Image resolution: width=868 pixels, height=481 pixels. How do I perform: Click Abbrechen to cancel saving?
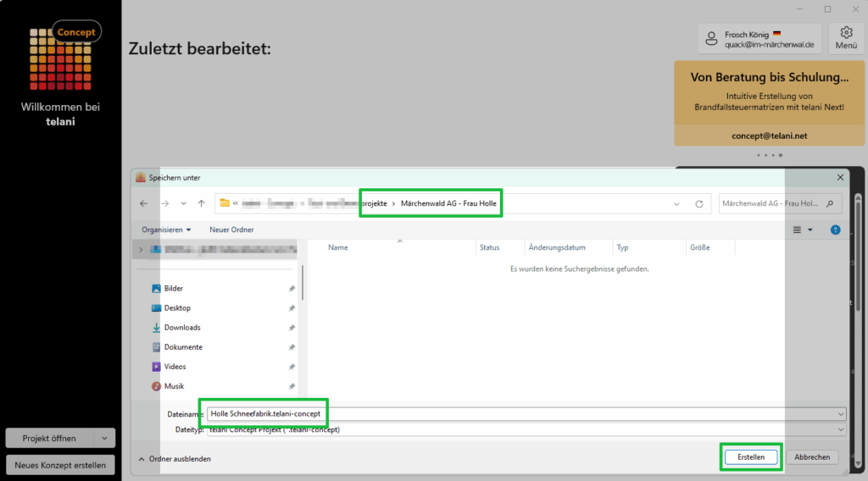pos(811,457)
